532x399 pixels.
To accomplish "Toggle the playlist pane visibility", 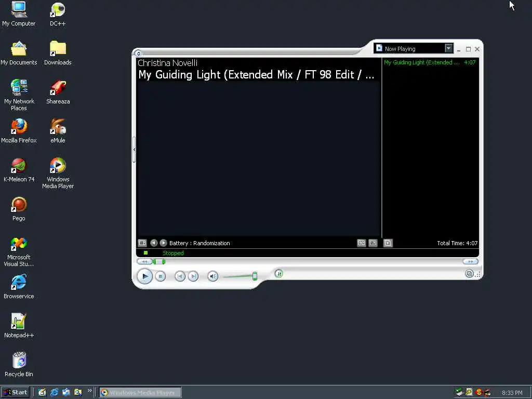I will click(x=388, y=243).
